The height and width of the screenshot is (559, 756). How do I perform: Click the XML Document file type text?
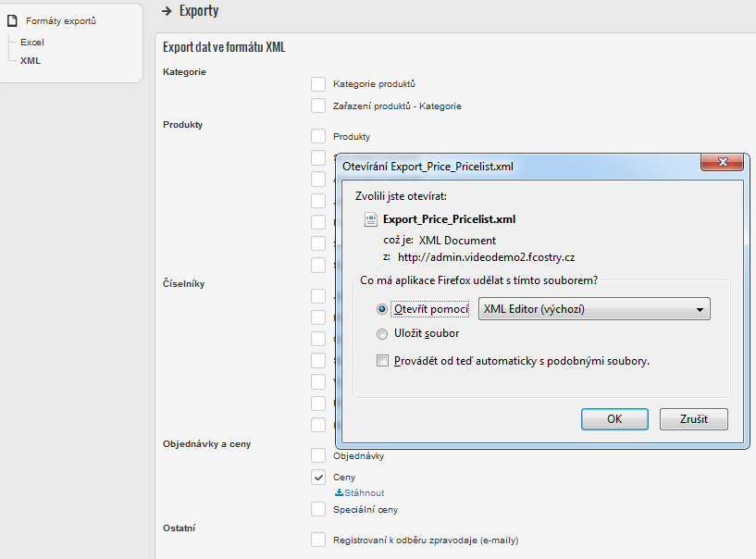tap(457, 241)
